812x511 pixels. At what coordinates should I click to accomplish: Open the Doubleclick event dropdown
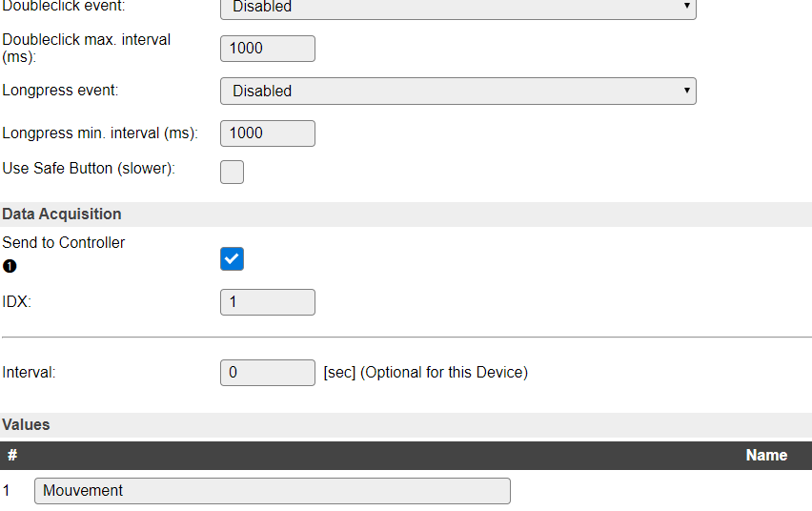457,8
